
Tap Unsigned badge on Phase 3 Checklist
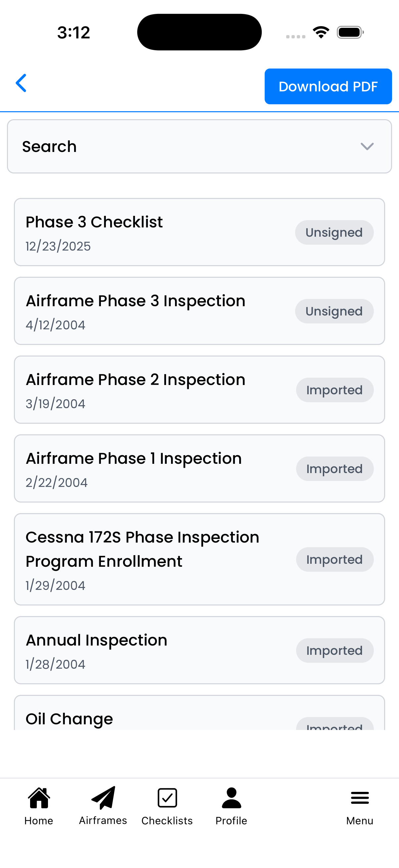pyautogui.click(x=334, y=232)
